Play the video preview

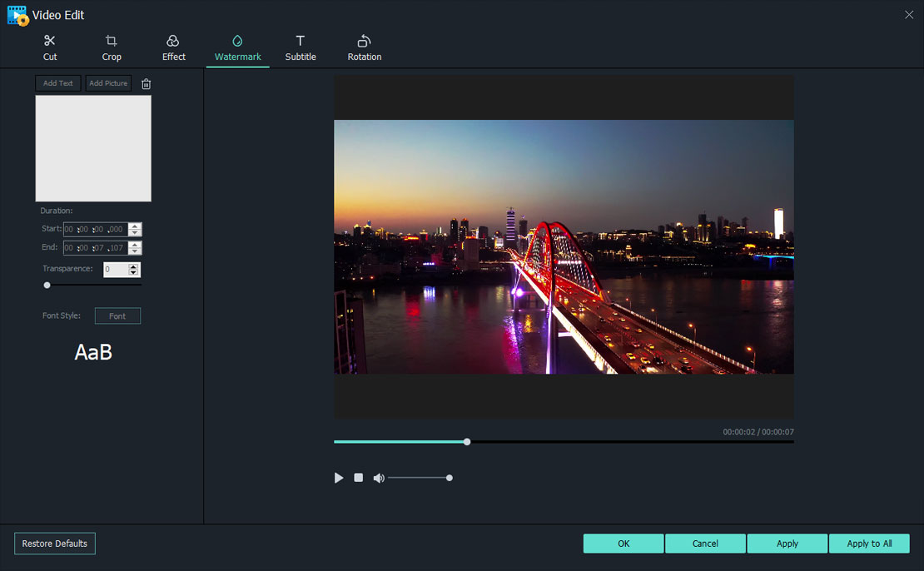coord(339,477)
